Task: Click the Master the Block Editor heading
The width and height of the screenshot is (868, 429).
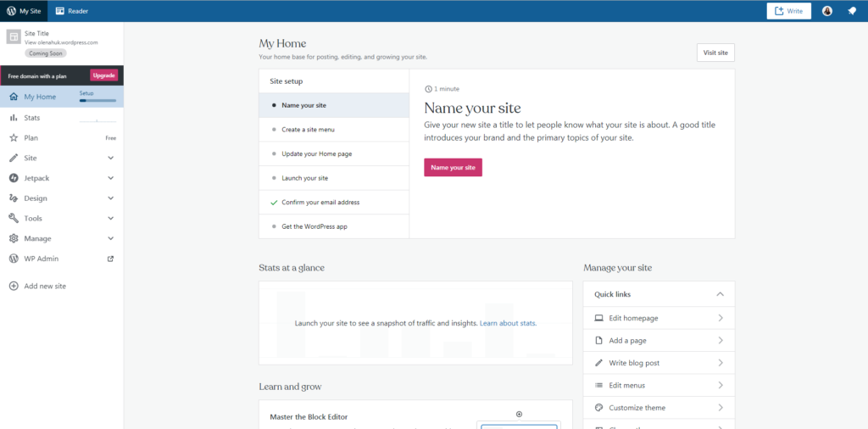Action: pyautogui.click(x=309, y=417)
